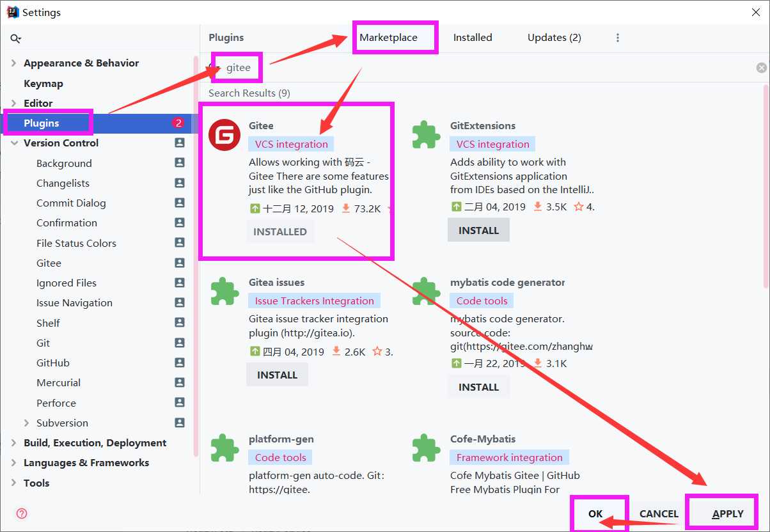Expand the Tools settings section
The image size is (770, 532).
[14, 483]
